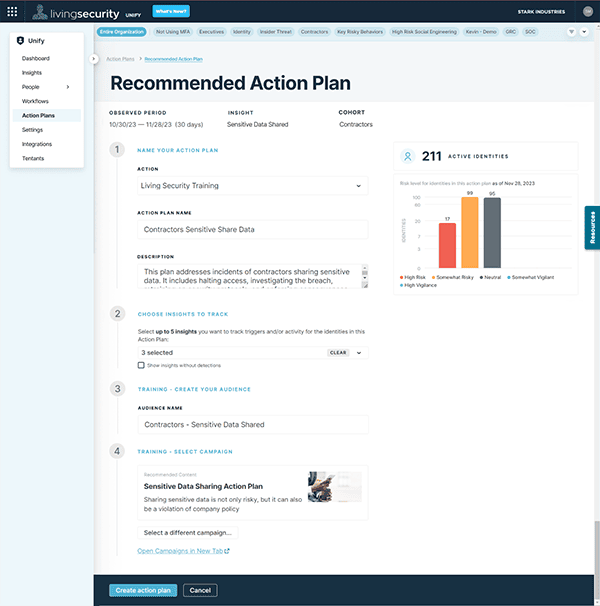Select the SOC cohort chip
The height and width of the screenshot is (606, 600).
[530, 32]
